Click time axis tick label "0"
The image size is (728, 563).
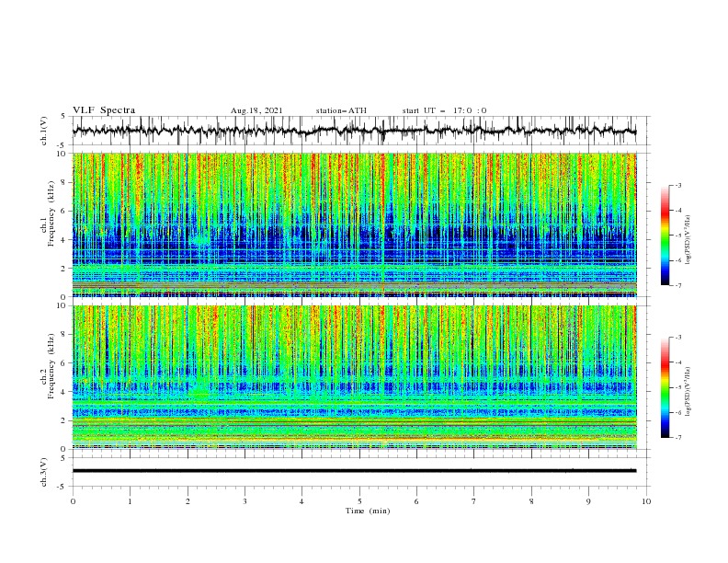coord(73,501)
